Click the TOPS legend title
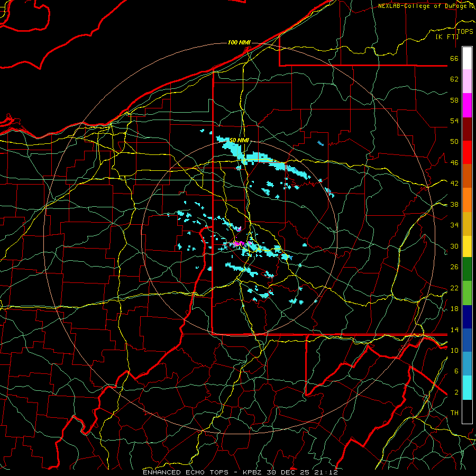Image resolution: width=476 pixels, height=476 pixels. pyautogui.click(x=465, y=31)
